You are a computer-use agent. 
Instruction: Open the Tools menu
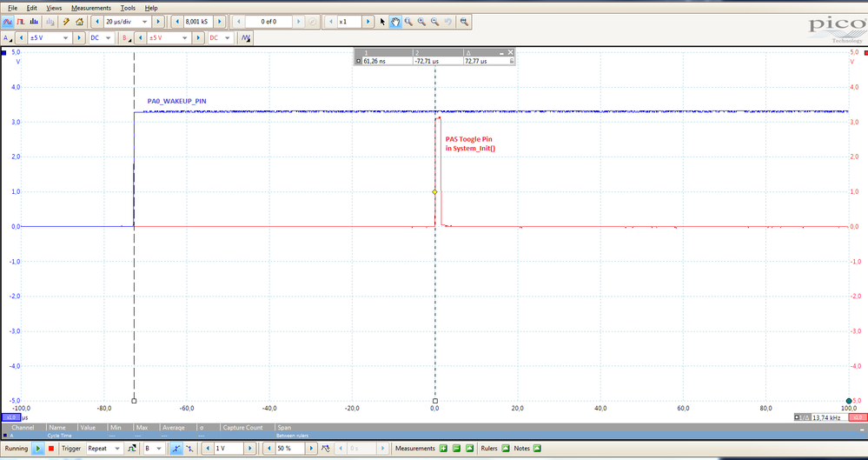pyautogui.click(x=128, y=8)
